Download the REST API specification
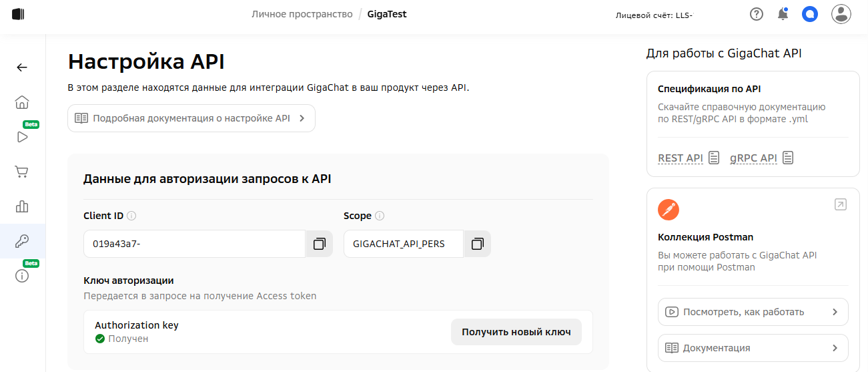 681,158
